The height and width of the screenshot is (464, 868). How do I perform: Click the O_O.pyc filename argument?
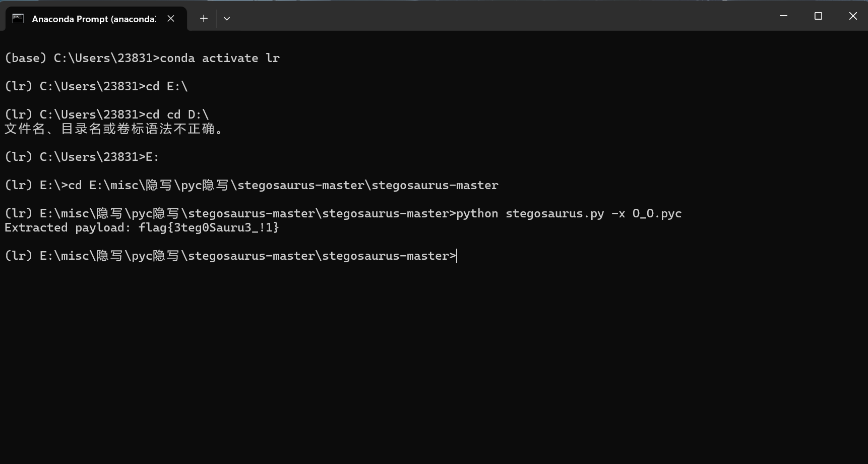(x=657, y=213)
